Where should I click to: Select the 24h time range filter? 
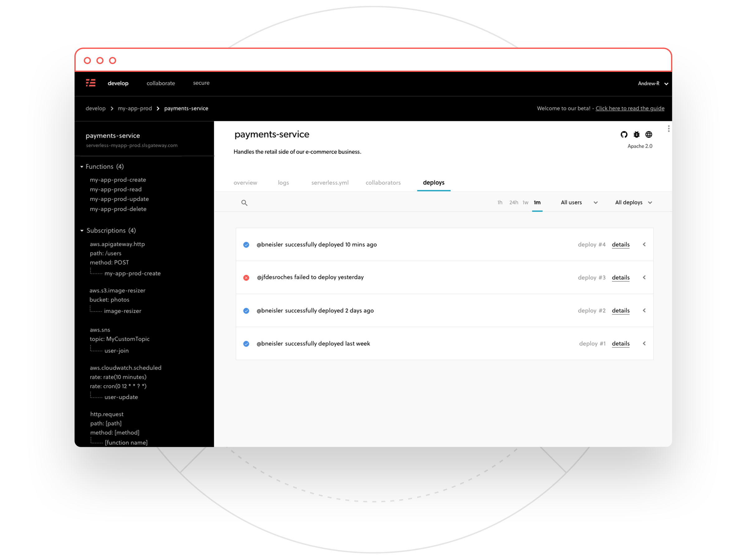coord(513,203)
